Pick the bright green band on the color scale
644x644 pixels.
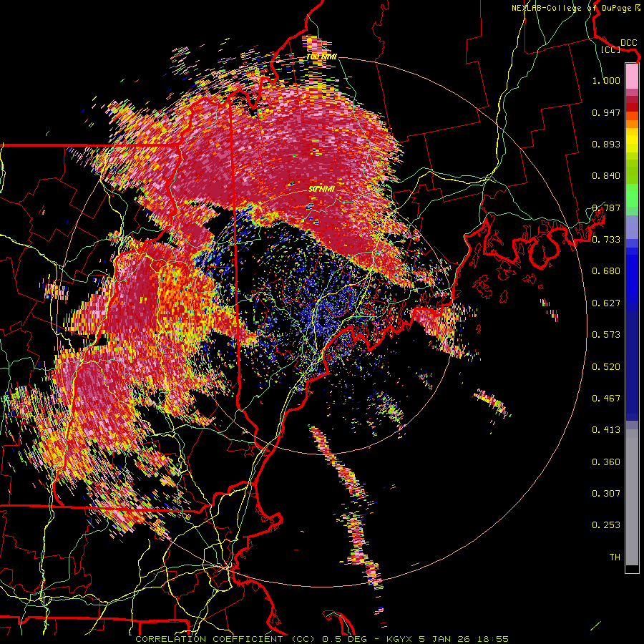click(x=632, y=195)
